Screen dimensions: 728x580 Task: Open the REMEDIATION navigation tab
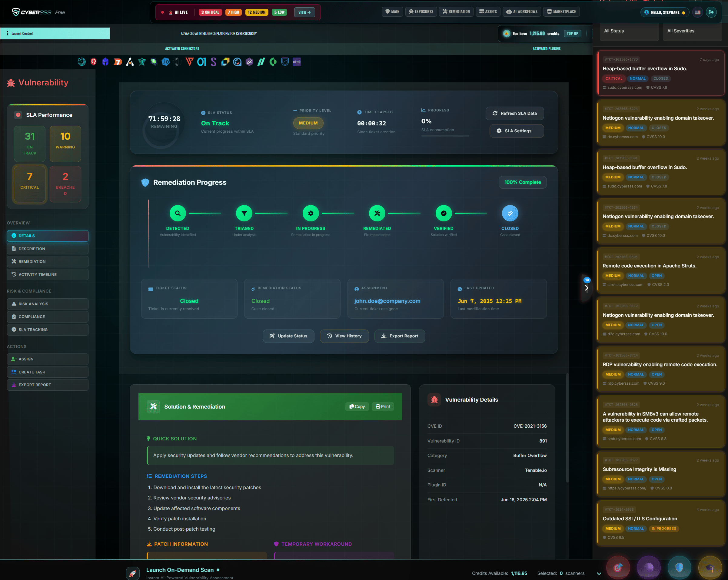pos(456,12)
